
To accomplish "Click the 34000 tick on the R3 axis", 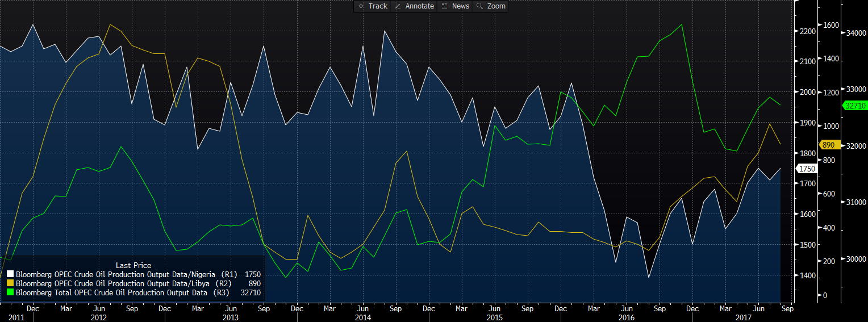I will coord(855,34).
